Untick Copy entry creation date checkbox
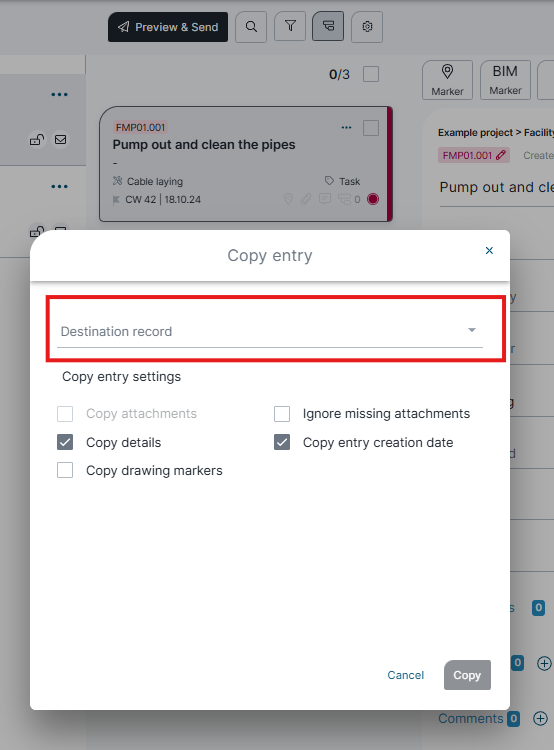The height and width of the screenshot is (750, 554). (282, 442)
